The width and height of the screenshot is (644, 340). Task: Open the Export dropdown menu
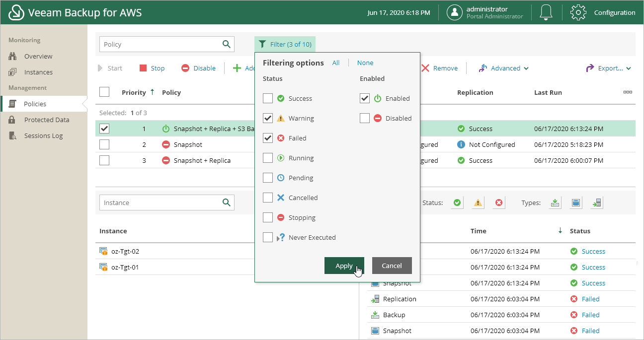coord(609,68)
